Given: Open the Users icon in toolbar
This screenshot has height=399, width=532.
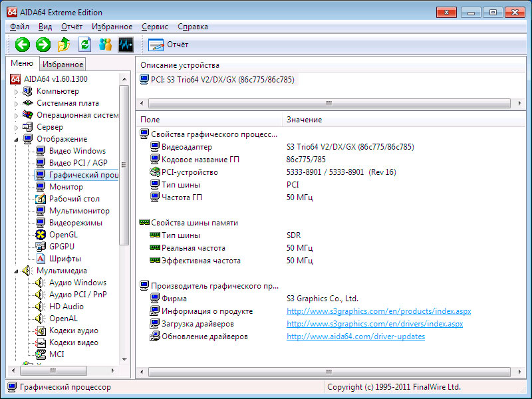Looking at the screenshot, I should [x=105, y=45].
